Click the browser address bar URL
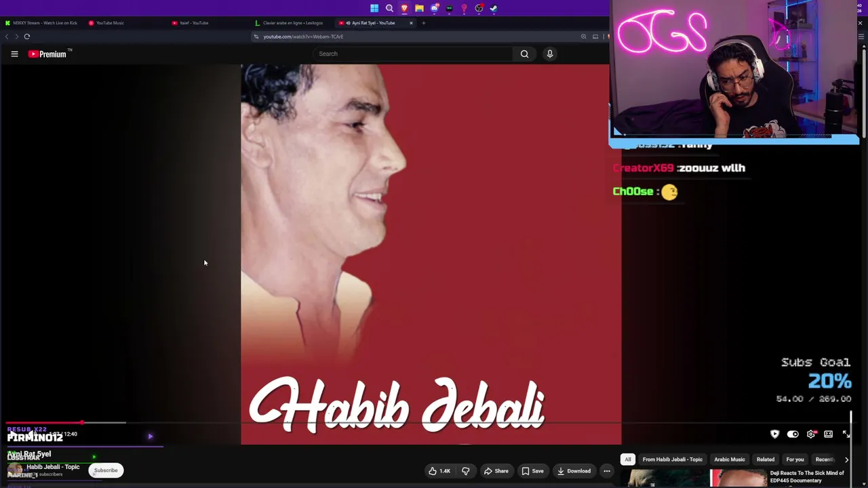The width and height of the screenshot is (868, 488). click(x=303, y=37)
